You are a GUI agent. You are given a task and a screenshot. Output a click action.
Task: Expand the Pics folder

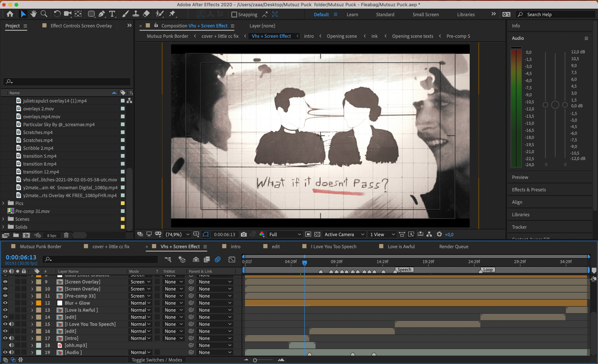coord(4,203)
